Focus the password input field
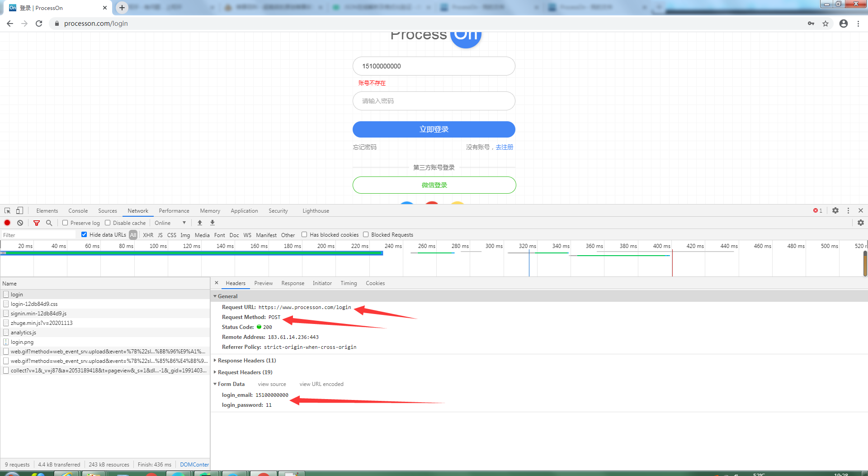 tap(434, 101)
